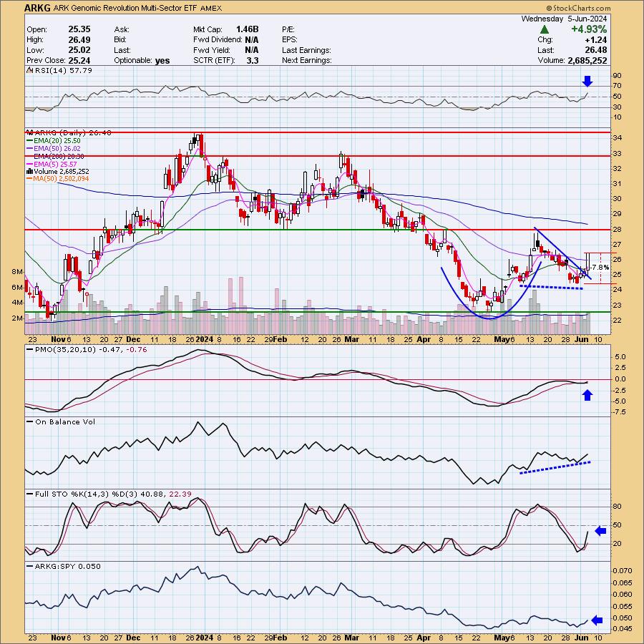Screen dimensions: 644x644
Task: Click the Open value 25.35
Action: tap(79, 29)
